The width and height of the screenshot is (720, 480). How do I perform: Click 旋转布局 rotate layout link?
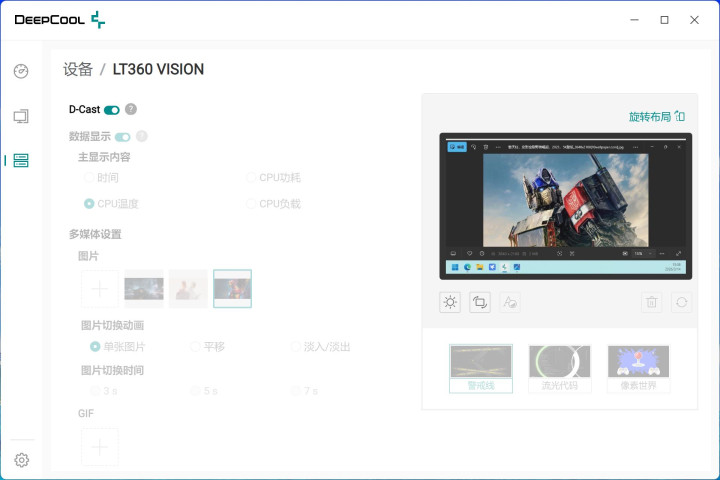tap(656, 117)
